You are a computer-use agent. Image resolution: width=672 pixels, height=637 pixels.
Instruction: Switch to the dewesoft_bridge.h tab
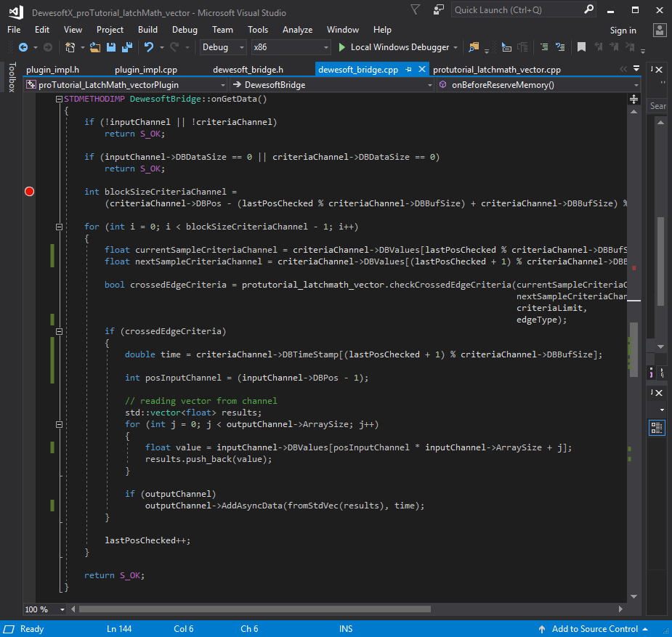pos(248,70)
